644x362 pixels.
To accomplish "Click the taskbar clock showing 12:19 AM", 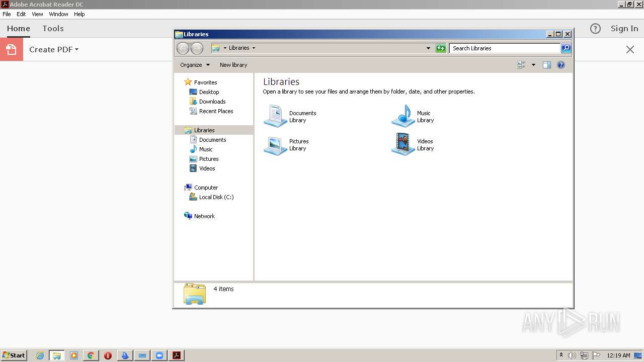I will point(618,355).
